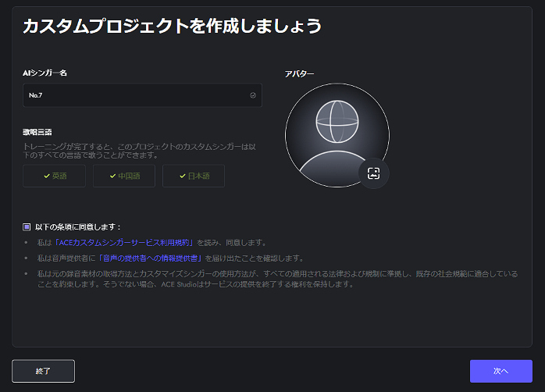Click the カスタムプロジェクトを作成しましょう heading
Viewport: 545px width, 392px height.
pos(172,26)
